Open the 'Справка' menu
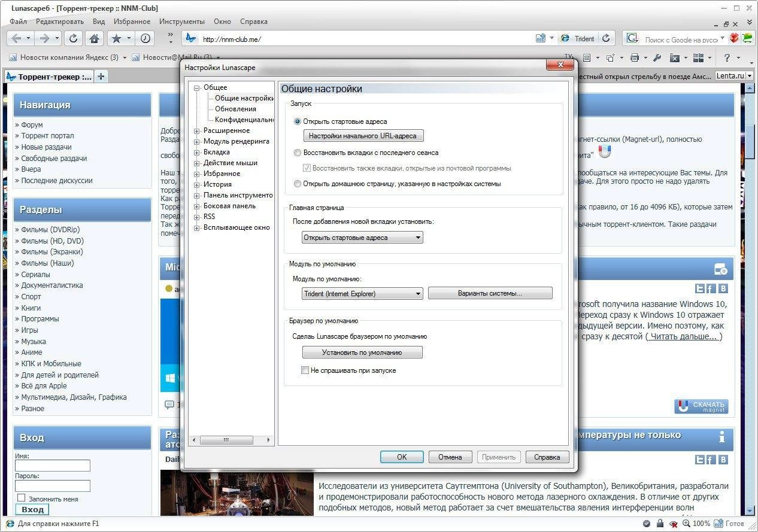The width and height of the screenshot is (758, 532). [x=254, y=21]
